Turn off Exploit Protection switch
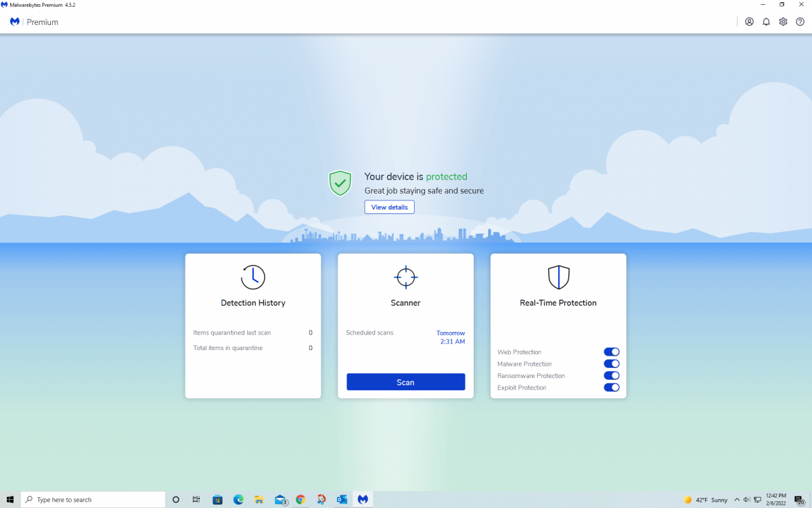Viewport: 812px width, 508px height. (612, 387)
